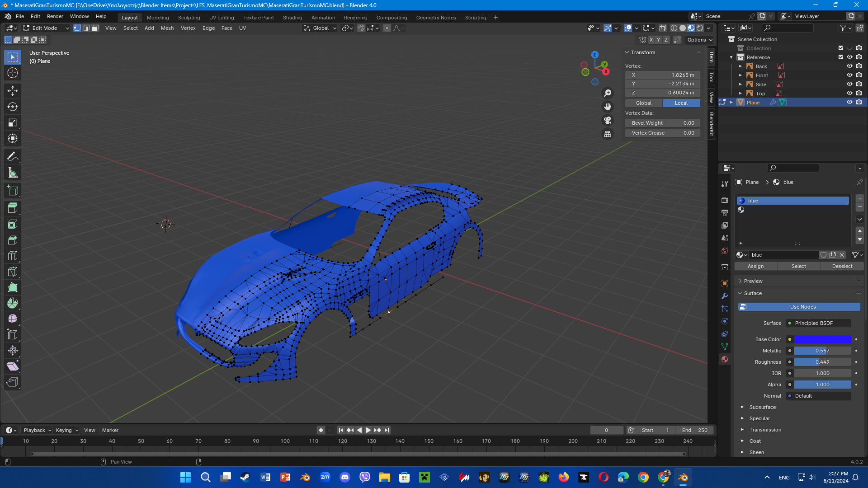The height and width of the screenshot is (488, 868).
Task: Click the Assign material button
Action: pyautogui.click(x=755, y=266)
